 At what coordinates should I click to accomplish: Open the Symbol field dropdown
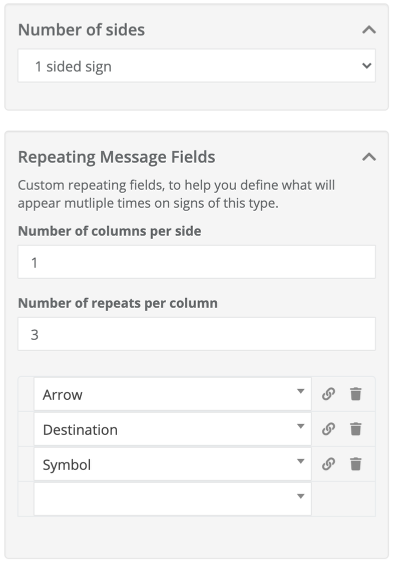[173, 464]
